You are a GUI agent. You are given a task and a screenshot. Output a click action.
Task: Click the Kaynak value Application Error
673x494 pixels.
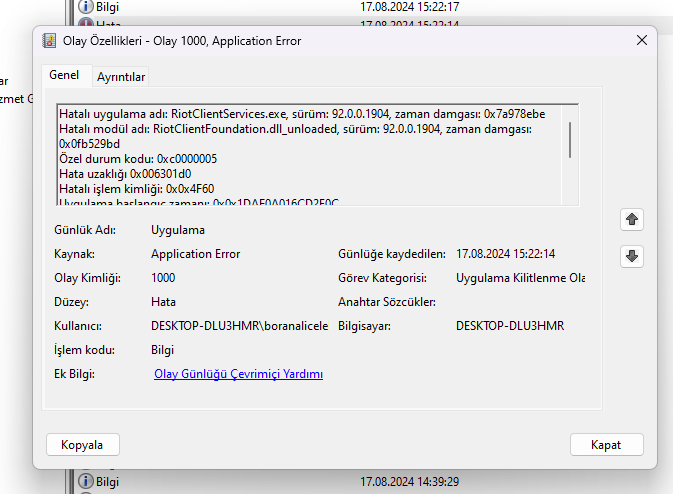click(195, 254)
